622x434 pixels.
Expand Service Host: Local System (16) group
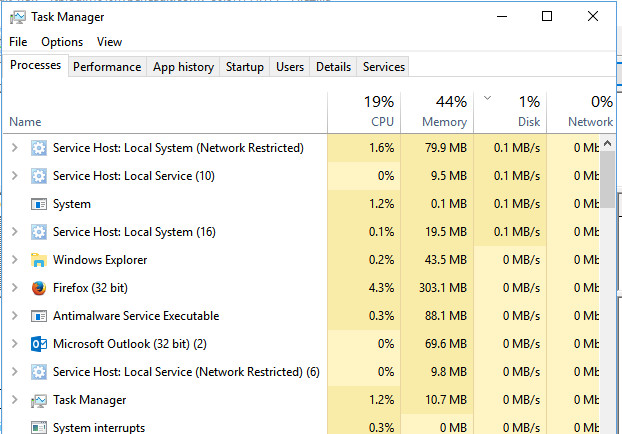click(15, 231)
